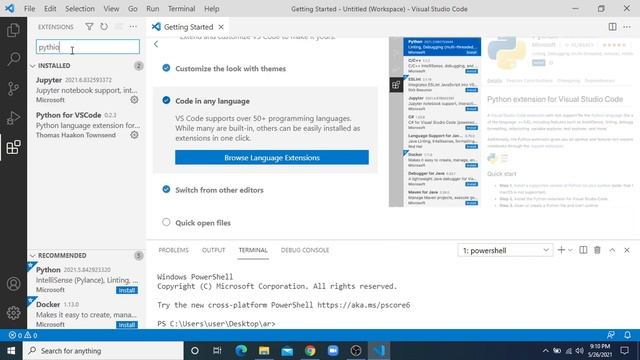
Task: Open the powershell terminal selector dropdown
Action: [505, 250]
